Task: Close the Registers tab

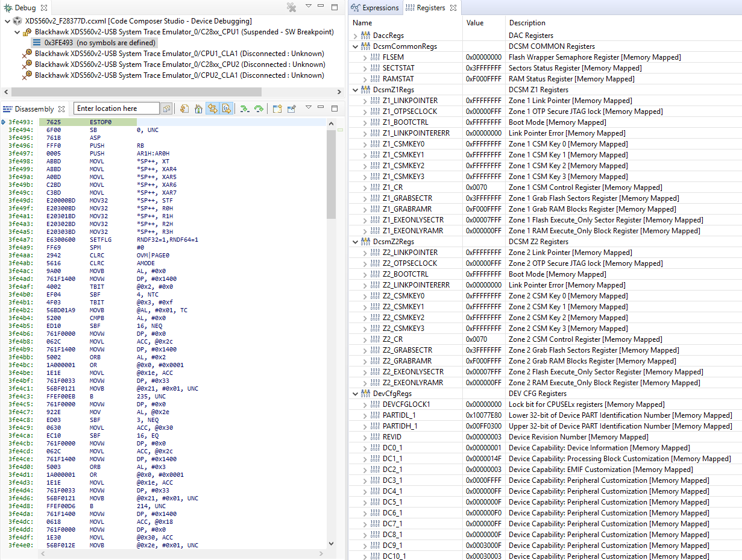Action: click(x=453, y=8)
